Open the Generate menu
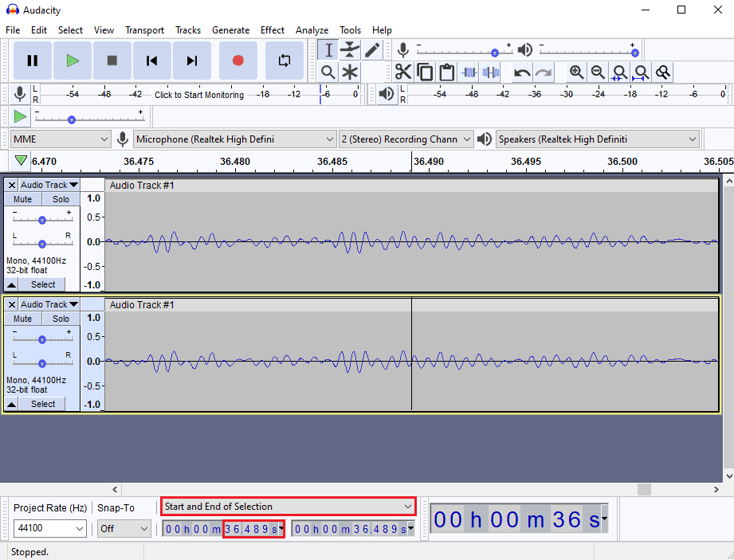The height and width of the screenshot is (560, 734). [x=231, y=29]
